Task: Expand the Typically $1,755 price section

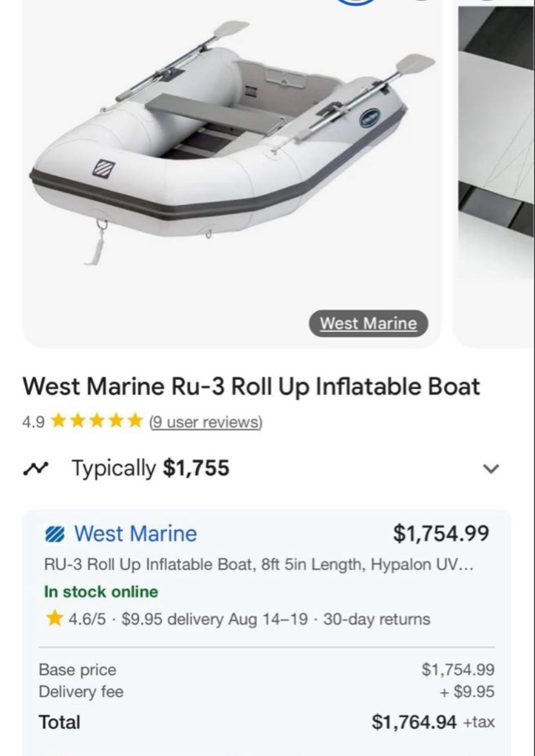Action: point(150,468)
